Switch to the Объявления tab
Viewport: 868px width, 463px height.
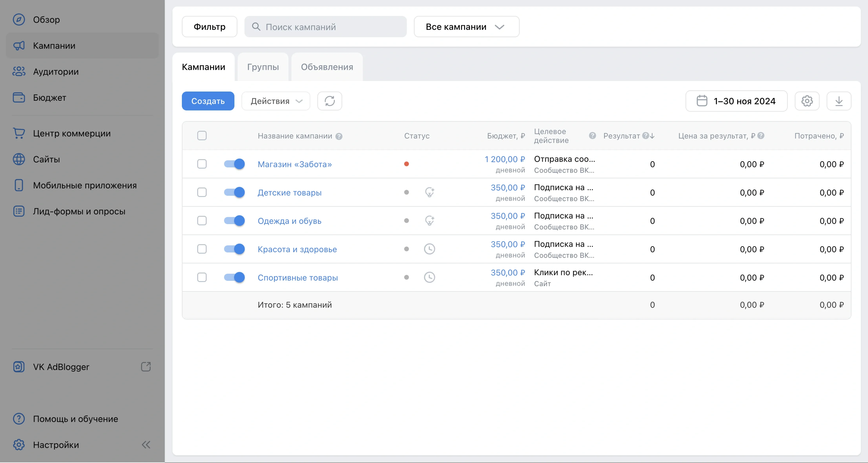(x=327, y=67)
